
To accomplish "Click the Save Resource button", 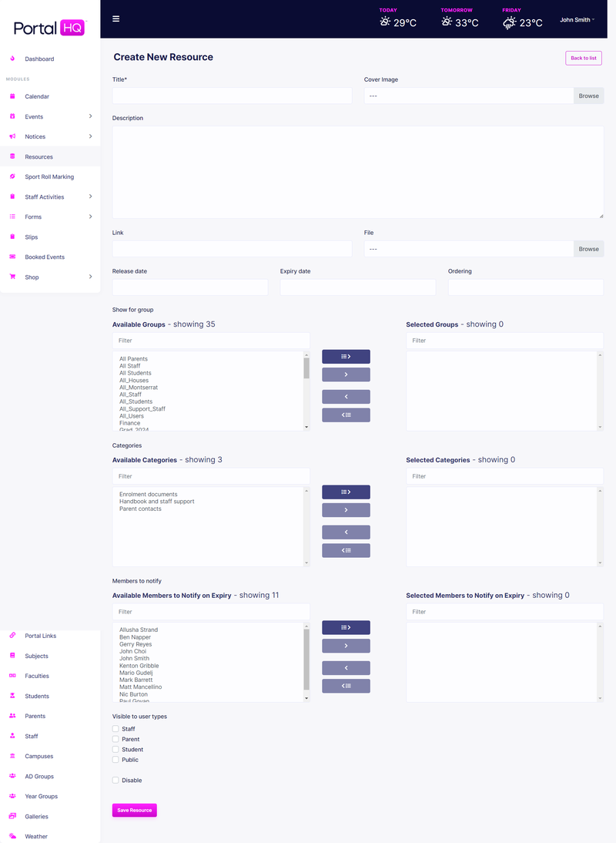I will 134,810.
